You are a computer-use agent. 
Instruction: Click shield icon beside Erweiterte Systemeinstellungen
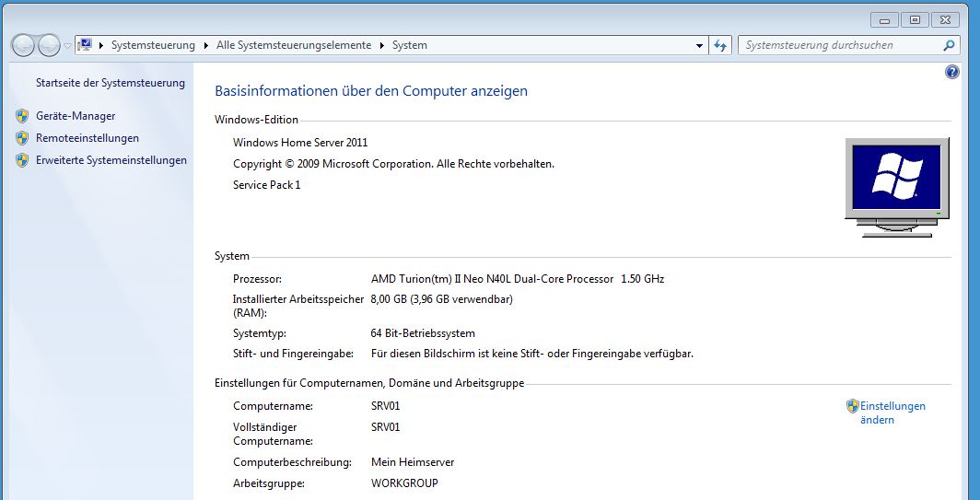(x=22, y=160)
